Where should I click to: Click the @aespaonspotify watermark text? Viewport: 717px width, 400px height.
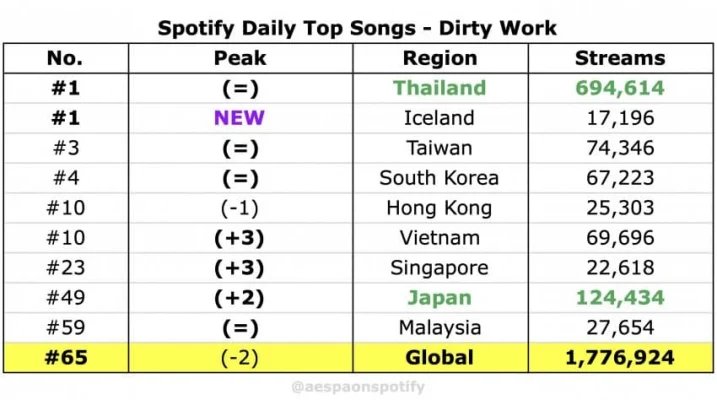click(x=357, y=384)
